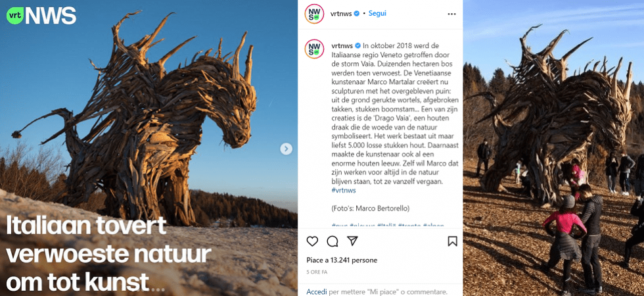
Task: Open the three-dot more options menu
Action: [x=452, y=14]
